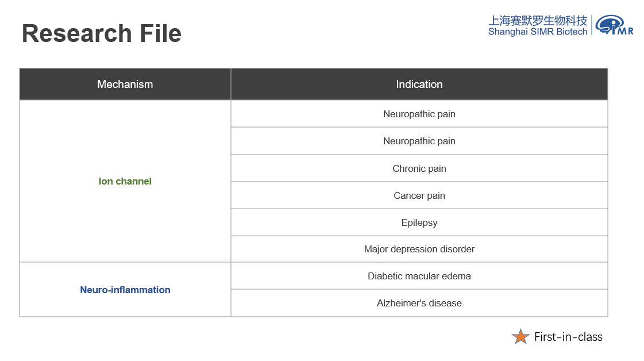Click the orange First-in-class star icon

pyautogui.click(x=520, y=337)
